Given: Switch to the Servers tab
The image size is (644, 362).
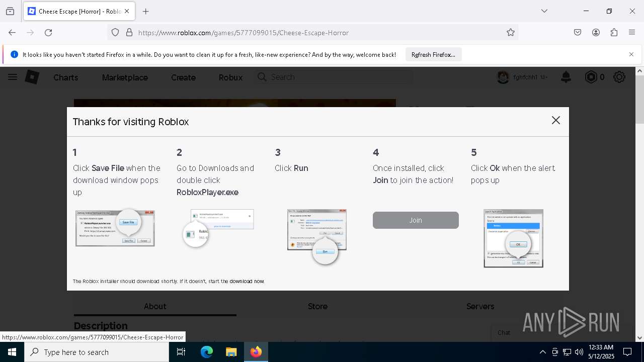Looking at the screenshot, I should point(480,306).
